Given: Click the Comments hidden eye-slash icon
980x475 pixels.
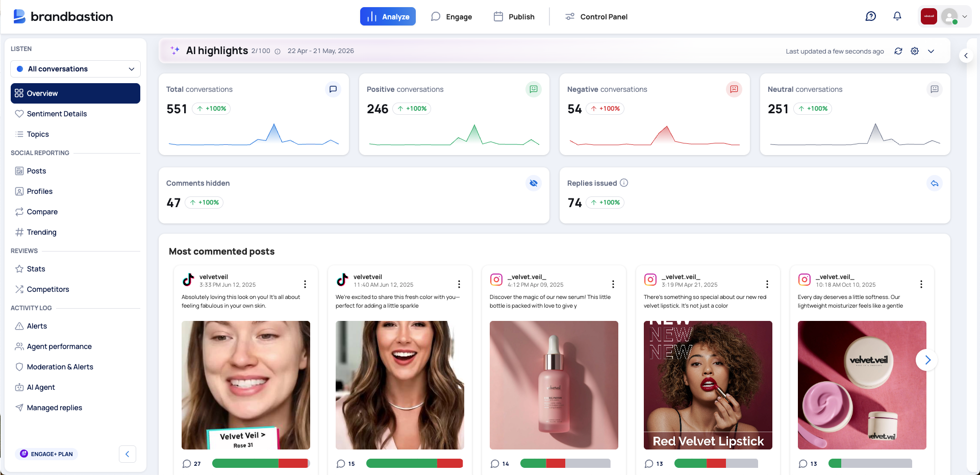Looking at the screenshot, I should pyautogui.click(x=534, y=183).
